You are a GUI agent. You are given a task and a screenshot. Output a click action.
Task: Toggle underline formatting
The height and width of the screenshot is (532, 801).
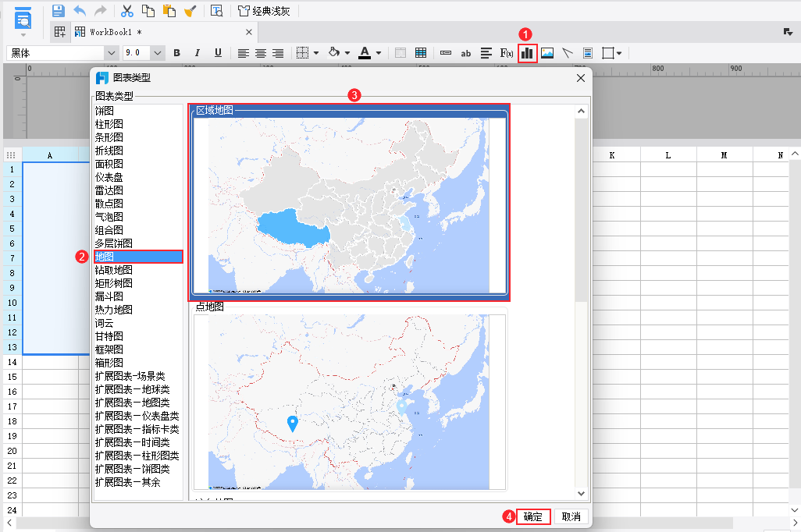pyautogui.click(x=216, y=52)
